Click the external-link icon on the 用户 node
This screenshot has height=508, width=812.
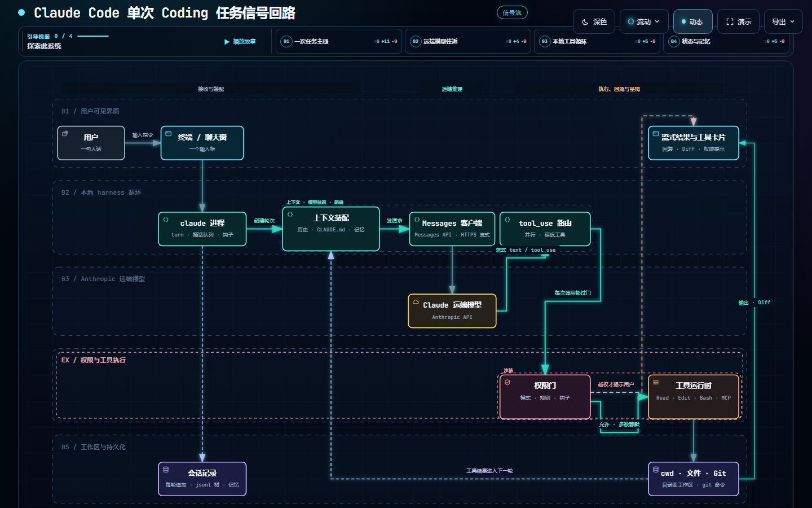65,134
